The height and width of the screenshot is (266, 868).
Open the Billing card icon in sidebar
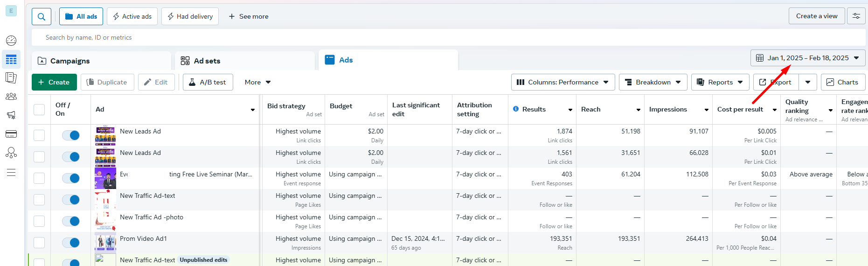pyautogui.click(x=11, y=134)
